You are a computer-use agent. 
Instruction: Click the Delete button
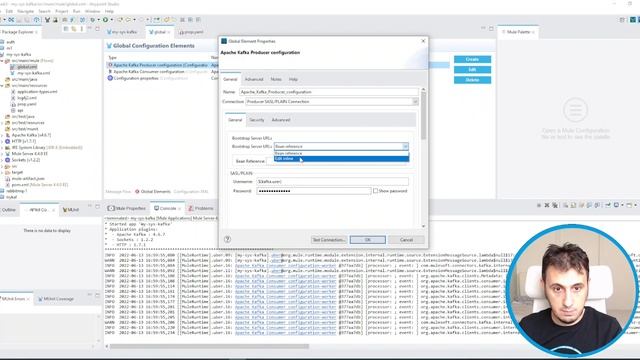(472, 80)
